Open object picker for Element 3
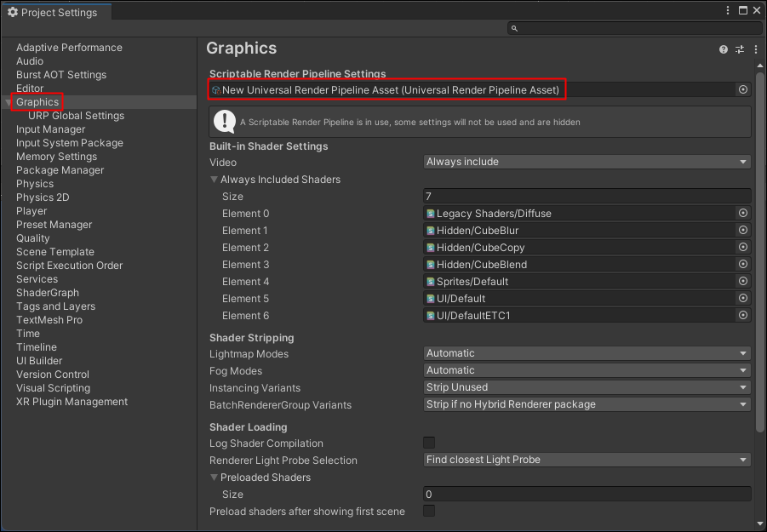767x532 pixels. [x=742, y=264]
